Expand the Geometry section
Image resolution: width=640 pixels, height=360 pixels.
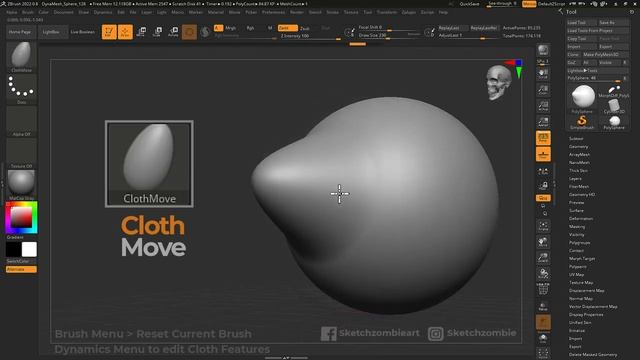pos(578,147)
